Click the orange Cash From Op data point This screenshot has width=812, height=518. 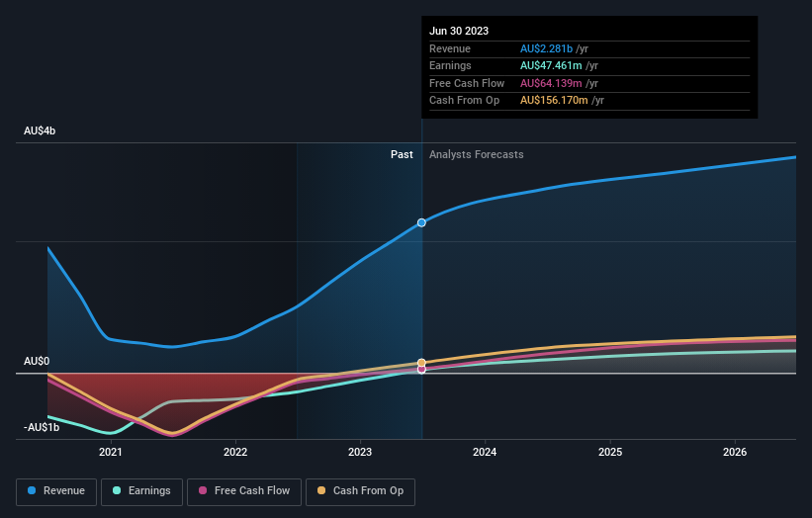point(421,363)
